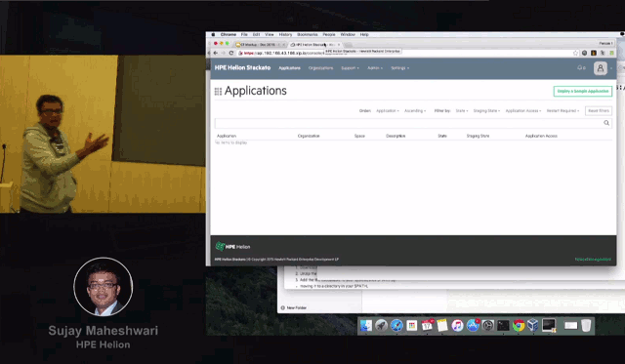This screenshot has height=364, width=625.
Task: Expand the State filter dropdown
Action: (x=462, y=110)
